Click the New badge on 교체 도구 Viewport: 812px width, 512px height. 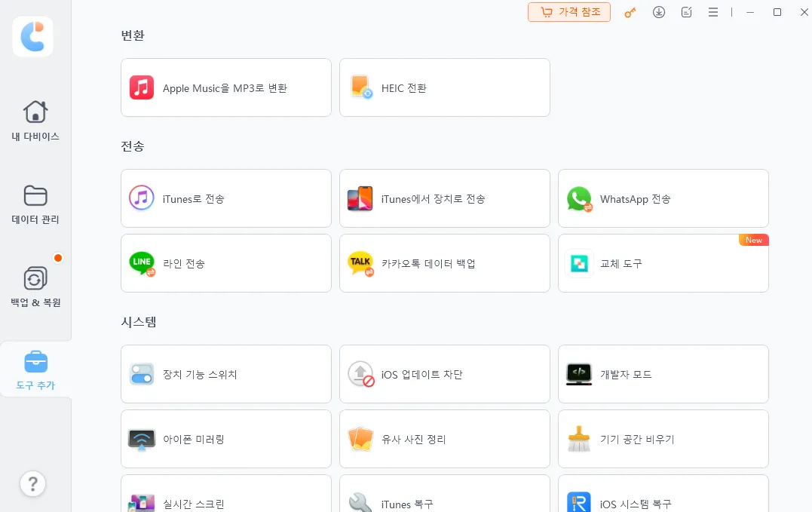(x=753, y=240)
